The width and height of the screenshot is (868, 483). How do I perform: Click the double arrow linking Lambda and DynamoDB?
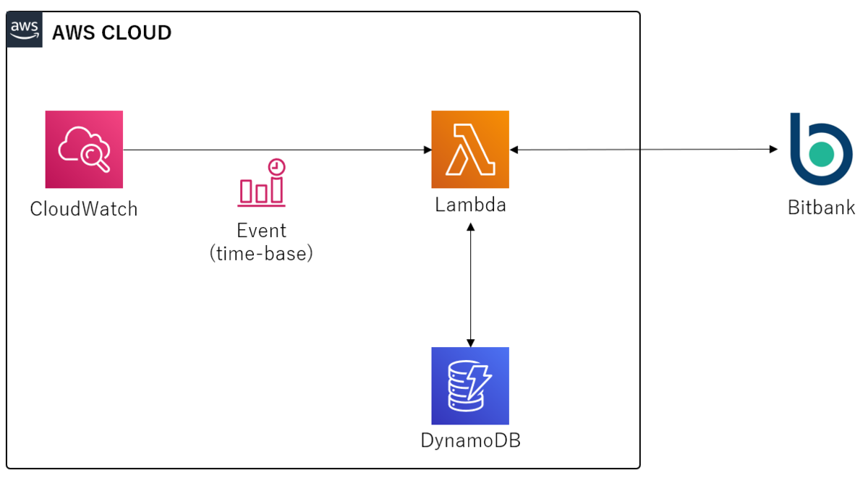tap(470, 286)
